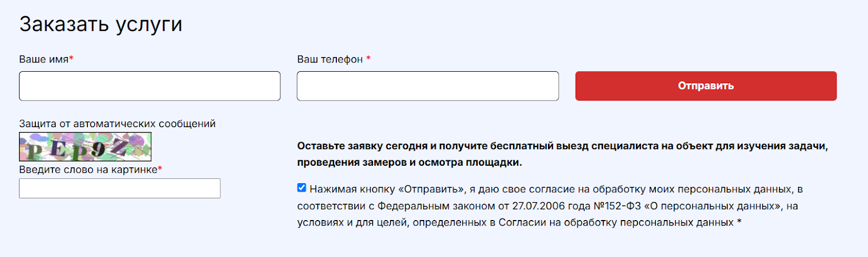Screen dimensions: 868x257
Task: Click the "Ваше имя" text input
Action: (150, 86)
